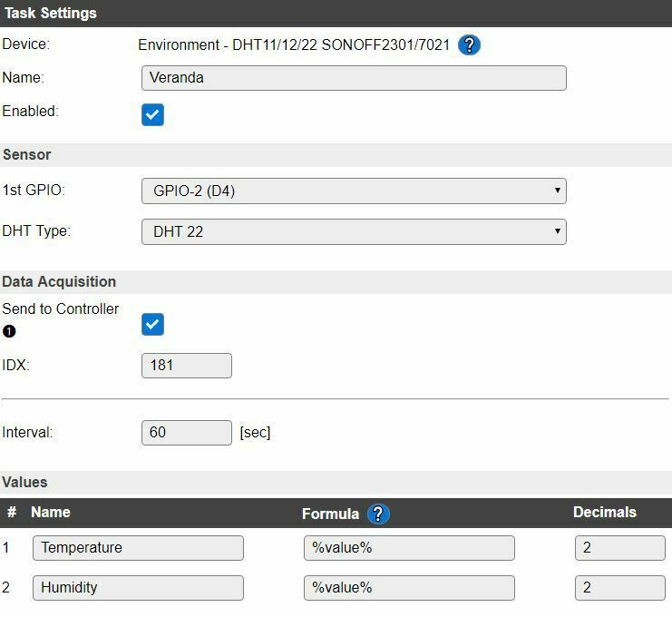Open the 1st GPIO dropdown
The height and width of the screenshot is (617, 672).
[x=354, y=191]
